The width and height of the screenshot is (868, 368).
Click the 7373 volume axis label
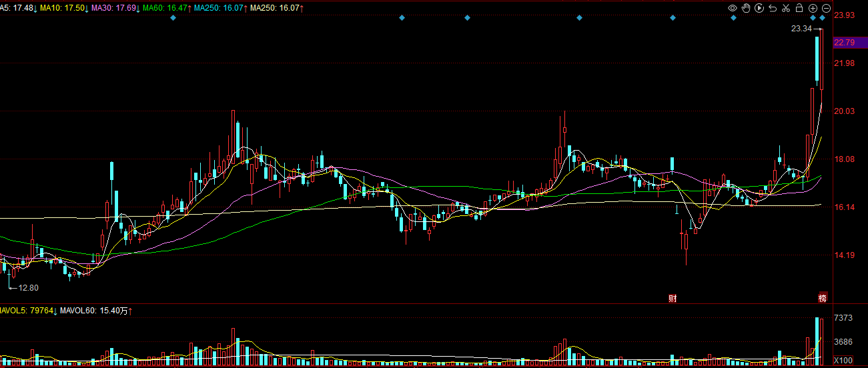[x=844, y=317]
